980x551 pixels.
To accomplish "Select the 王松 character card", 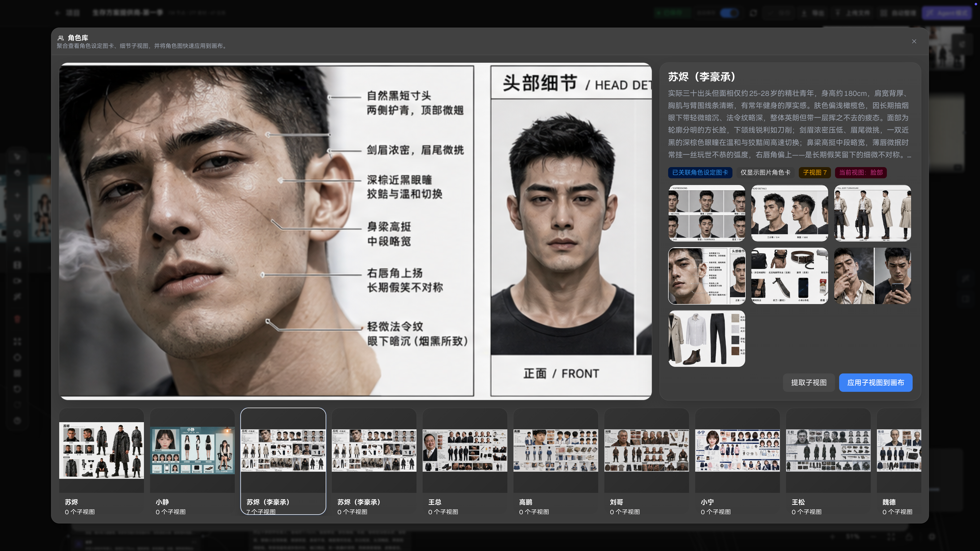I will tap(829, 461).
